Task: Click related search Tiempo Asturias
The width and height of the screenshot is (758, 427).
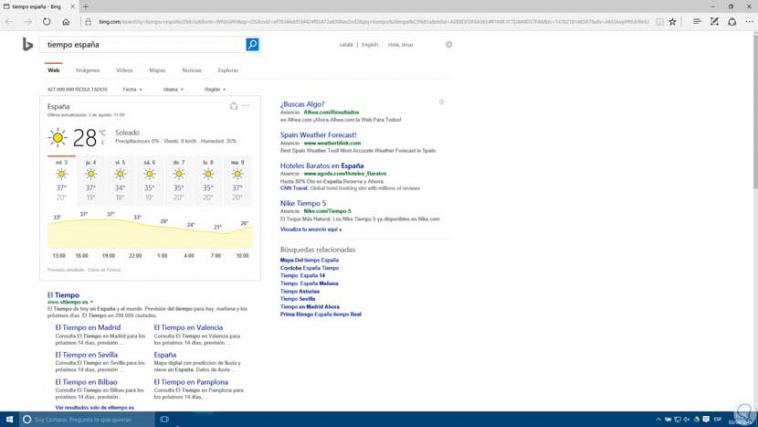Action: click(300, 291)
